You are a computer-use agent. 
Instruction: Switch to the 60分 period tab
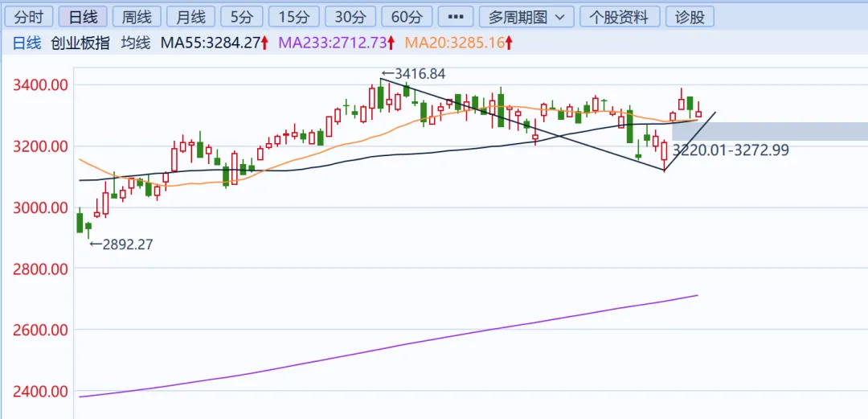407,17
